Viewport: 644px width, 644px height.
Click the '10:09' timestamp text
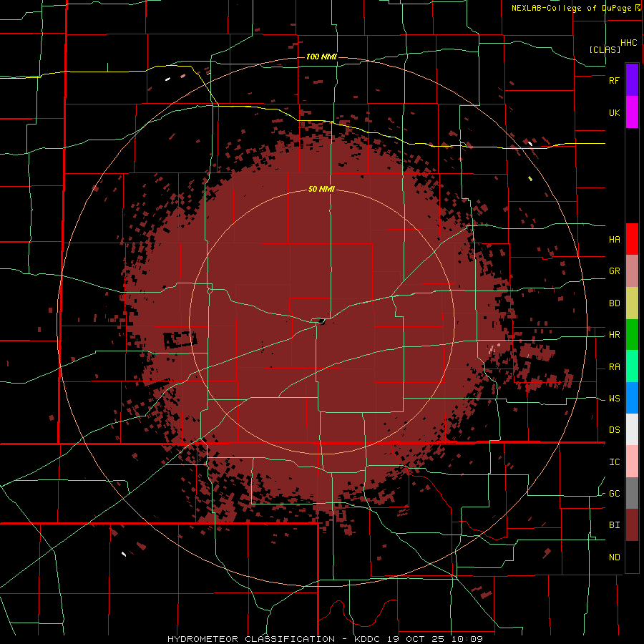(469, 639)
